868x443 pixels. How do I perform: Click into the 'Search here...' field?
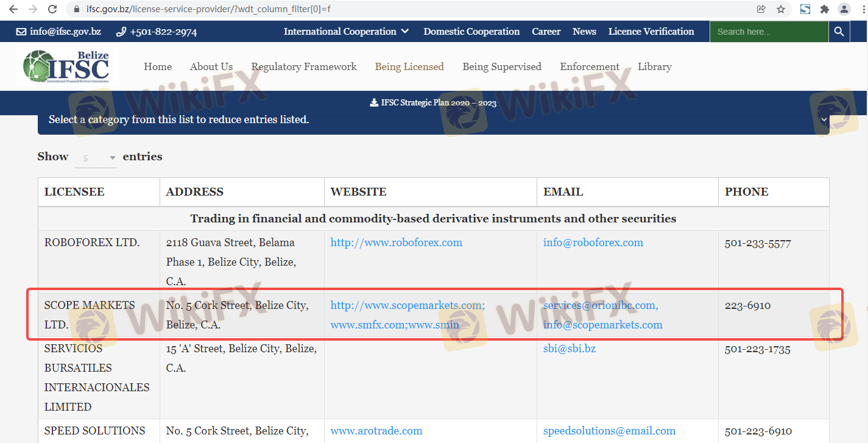[769, 32]
